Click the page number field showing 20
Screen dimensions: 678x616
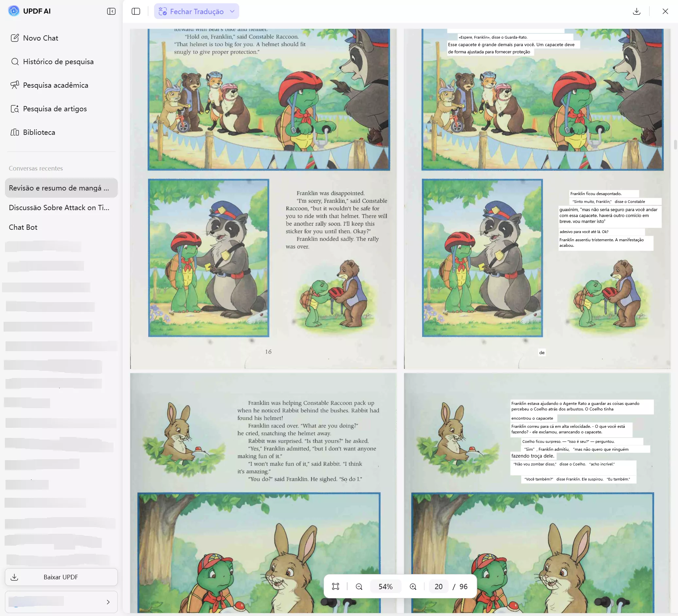(x=438, y=587)
